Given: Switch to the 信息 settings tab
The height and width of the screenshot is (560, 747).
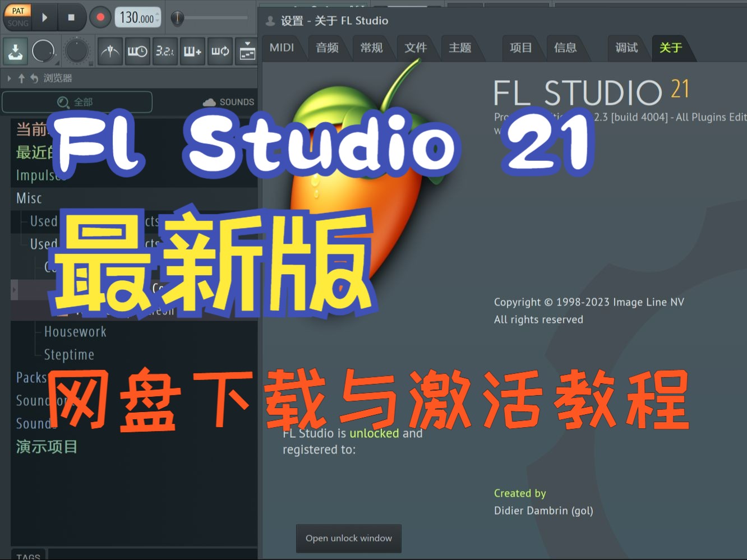Looking at the screenshot, I should click(565, 48).
